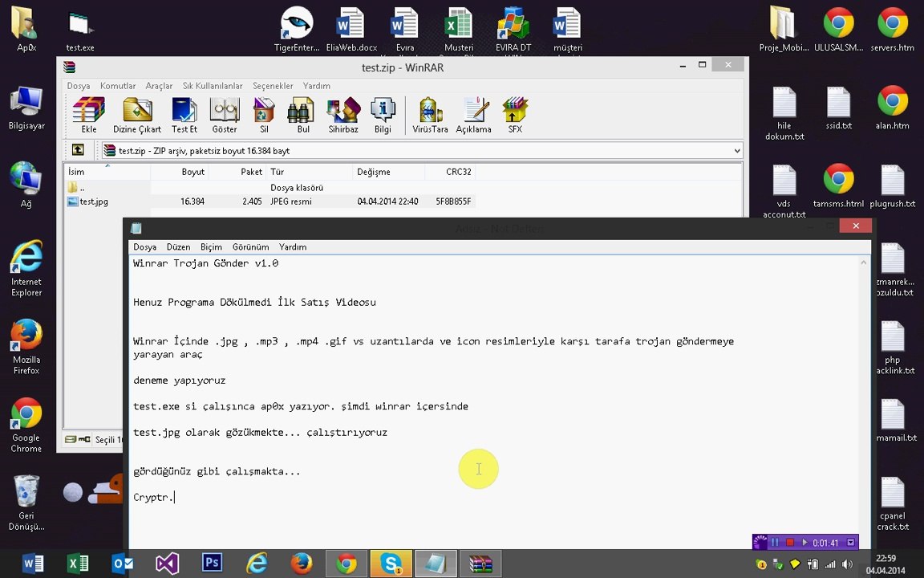Screen dimensions: 924x578
Task: Select the Ap0x folder on desktop
Action: (26, 30)
